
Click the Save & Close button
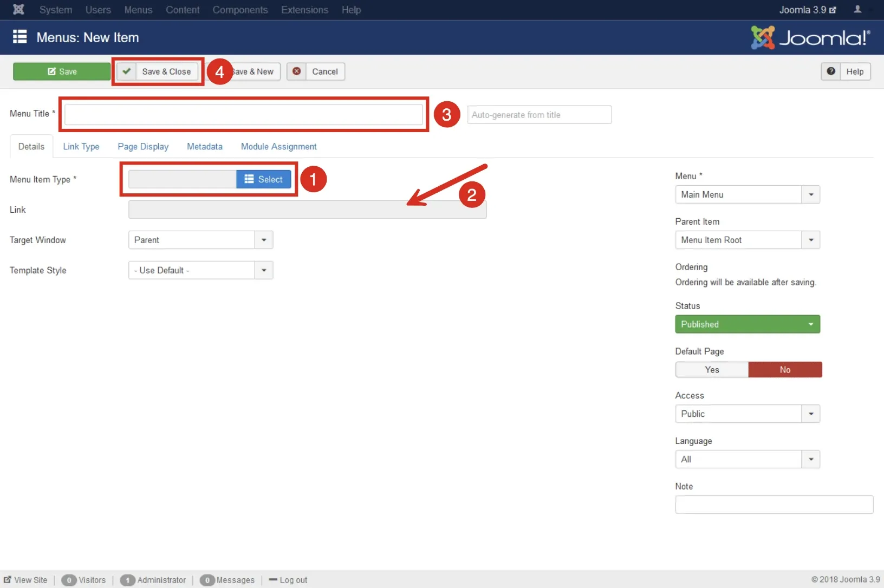[x=158, y=71]
